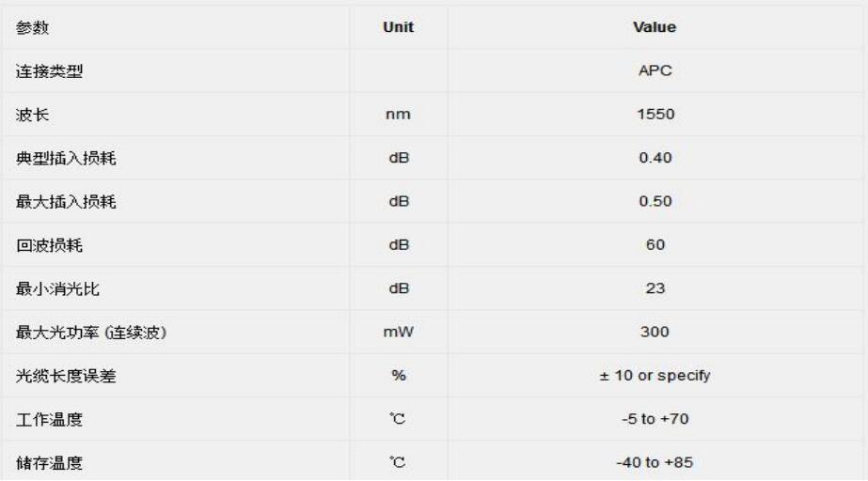Select the 典型插入损耗 row label
The width and height of the screenshot is (868, 481).
[x=64, y=159]
